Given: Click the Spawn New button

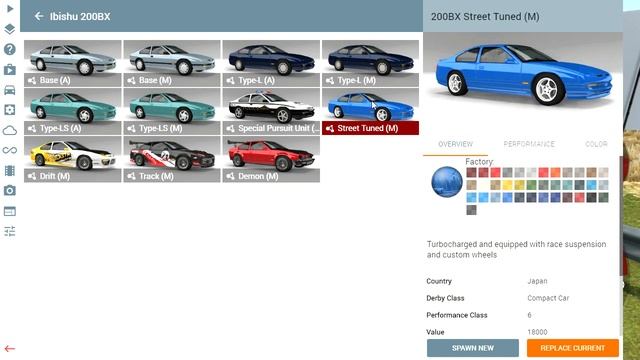Looking at the screenshot, I should pyautogui.click(x=473, y=348).
